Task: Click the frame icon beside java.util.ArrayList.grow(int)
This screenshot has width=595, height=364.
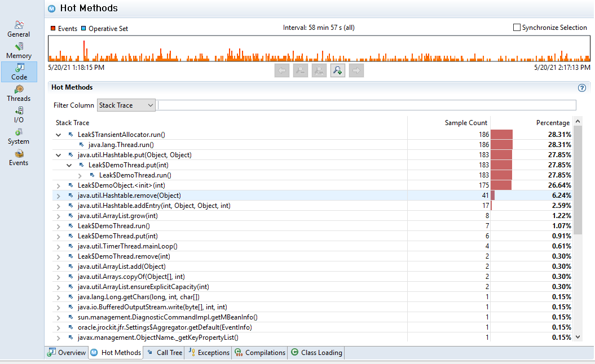Action: coord(71,216)
